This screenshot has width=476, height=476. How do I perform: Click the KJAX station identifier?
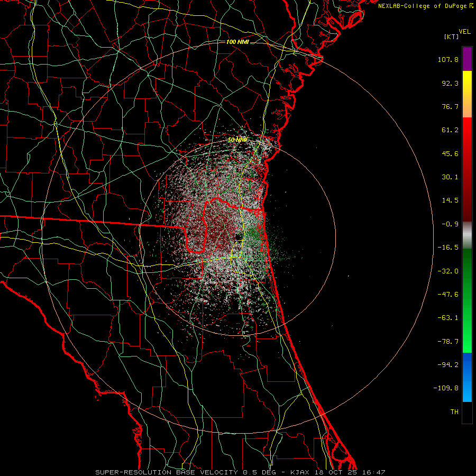(300, 472)
